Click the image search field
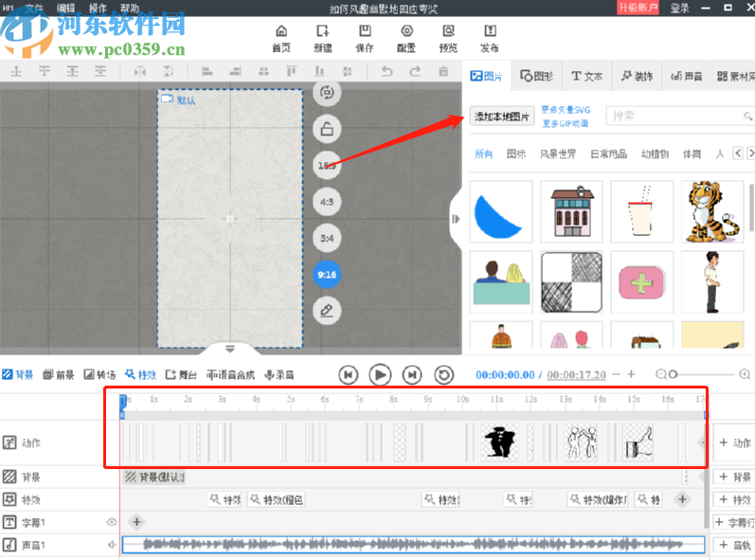This screenshot has height=560, width=755. click(x=679, y=116)
